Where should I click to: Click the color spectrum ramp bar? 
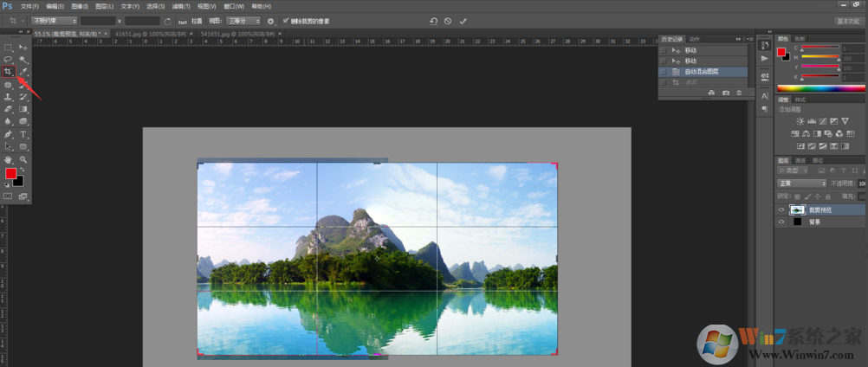[x=821, y=87]
